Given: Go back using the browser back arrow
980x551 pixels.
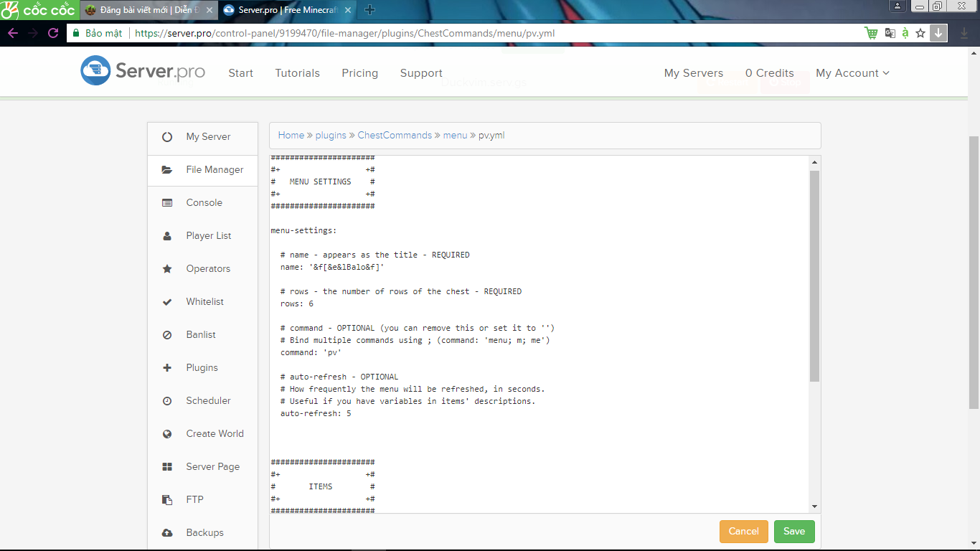Looking at the screenshot, I should pos(13,33).
